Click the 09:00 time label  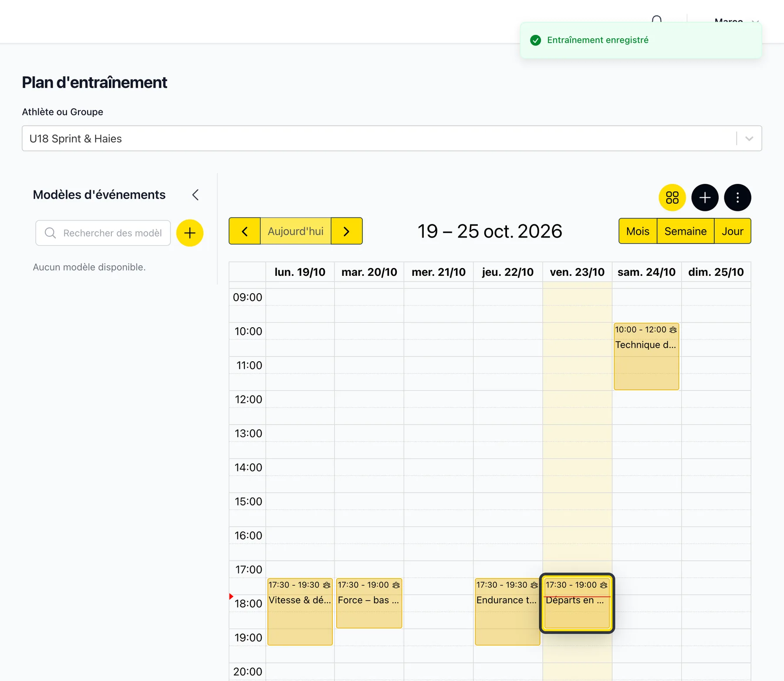pyautogui.click(x=247, y=298)
